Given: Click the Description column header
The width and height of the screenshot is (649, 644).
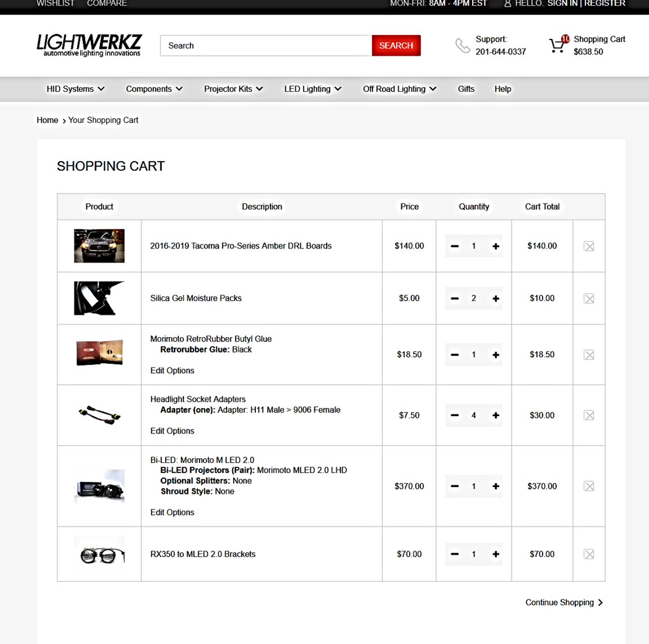Looking at the screenshot, I should click(x=262, y=207).
